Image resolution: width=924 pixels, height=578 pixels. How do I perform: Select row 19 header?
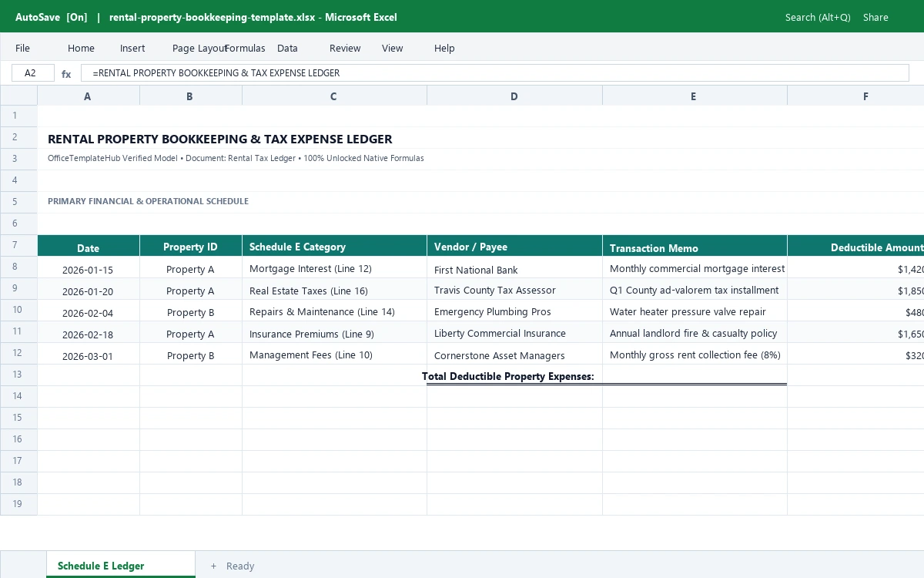(x=18, y=504)
